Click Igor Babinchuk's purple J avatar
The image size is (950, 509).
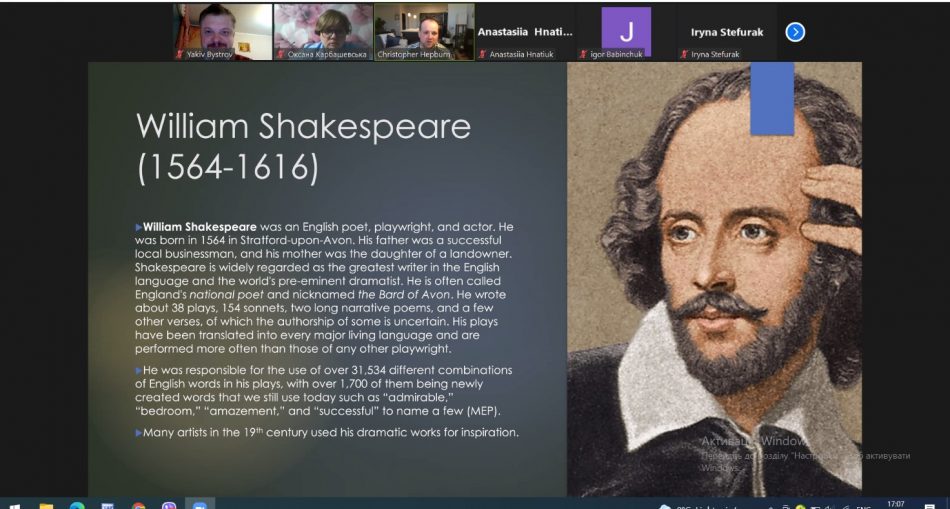pos(626,30)
